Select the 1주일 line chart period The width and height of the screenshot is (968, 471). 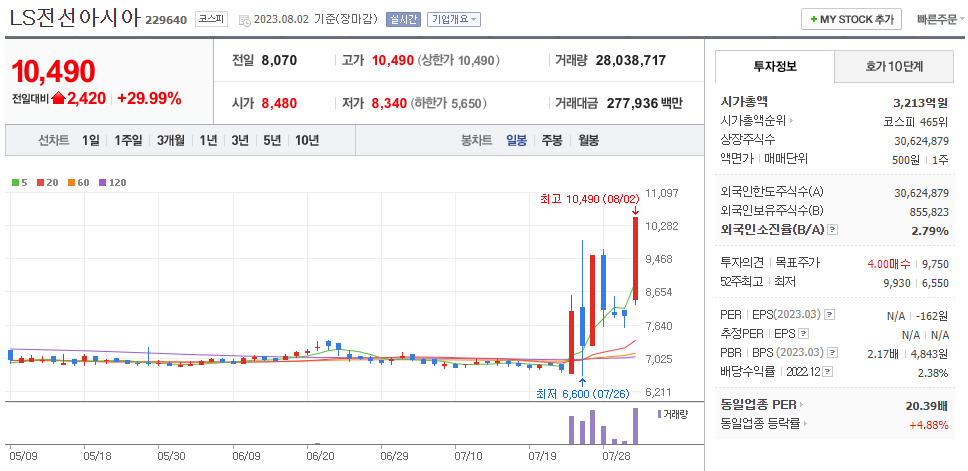(x=128, y=140)
